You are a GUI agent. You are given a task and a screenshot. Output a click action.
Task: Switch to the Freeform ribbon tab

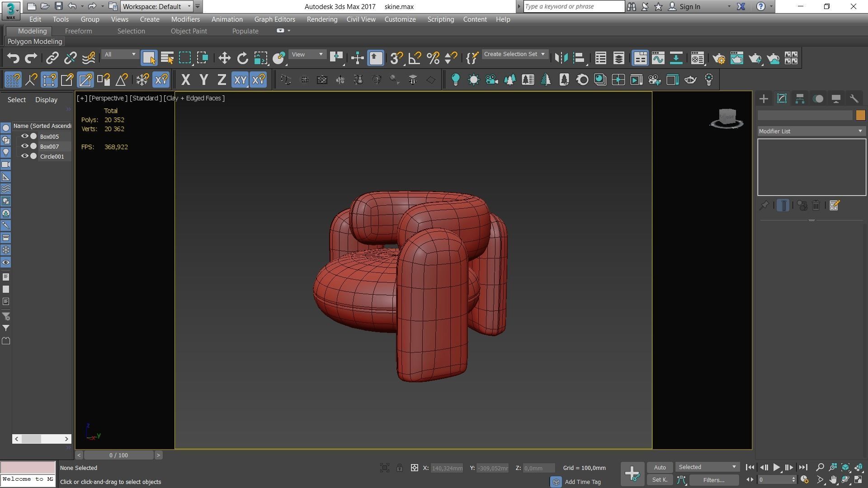click(x=78, y=31)
